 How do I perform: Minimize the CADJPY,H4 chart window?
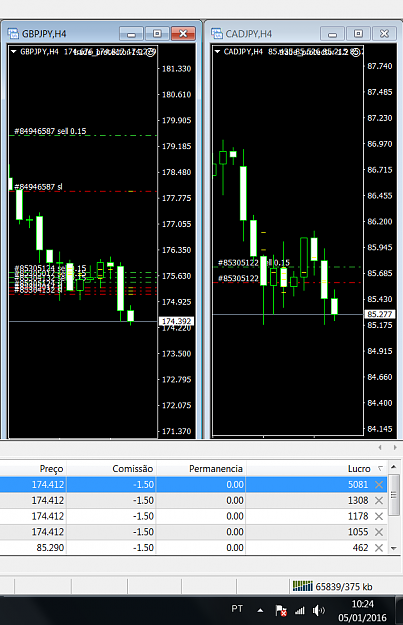(x=332, y=34)
